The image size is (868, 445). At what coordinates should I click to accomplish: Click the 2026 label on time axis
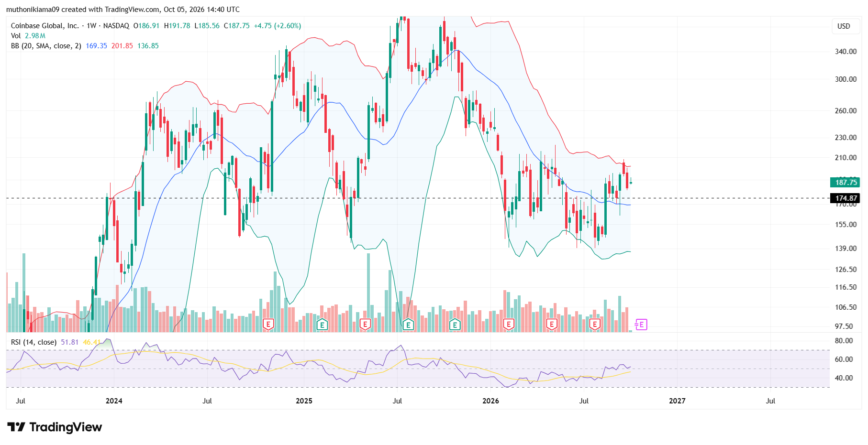(x=490, y=401)
